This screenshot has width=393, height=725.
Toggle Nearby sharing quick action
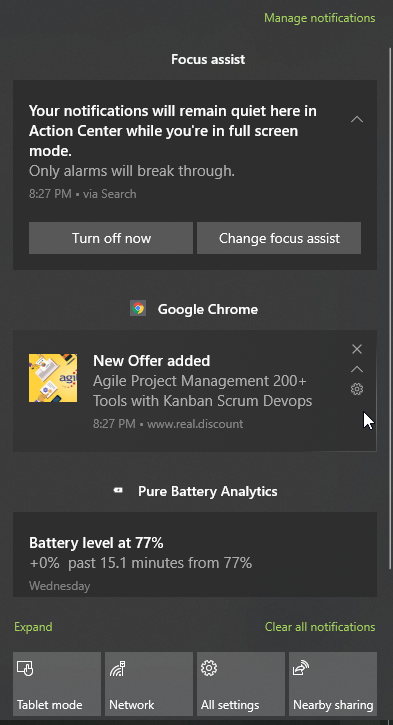pos(333,684)
